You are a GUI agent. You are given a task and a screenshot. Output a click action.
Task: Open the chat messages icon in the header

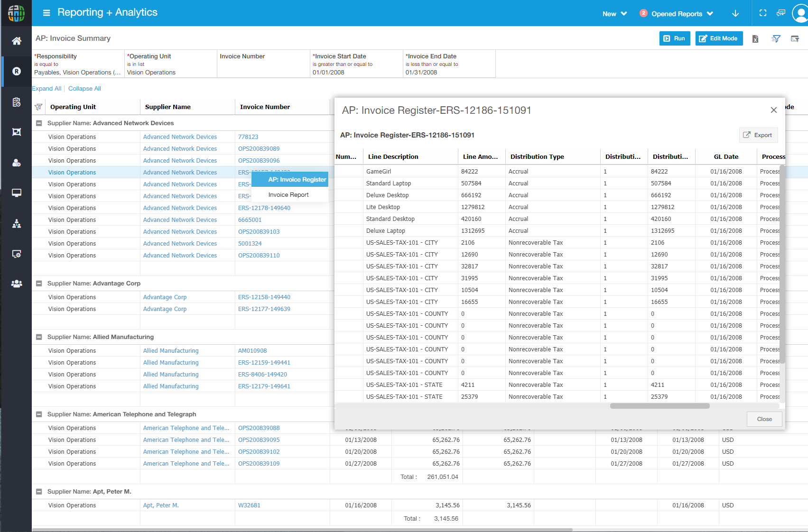pyautogui.click(x=780, y=13)
